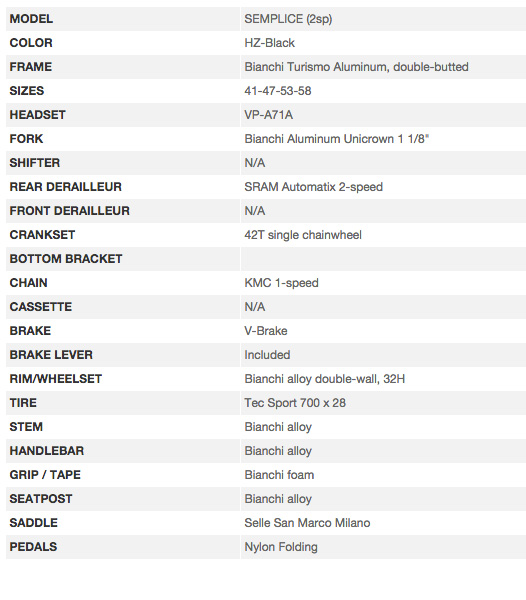
Task: Click the Tec Sport 700 x 28 tire value
Action: (295, 403)
